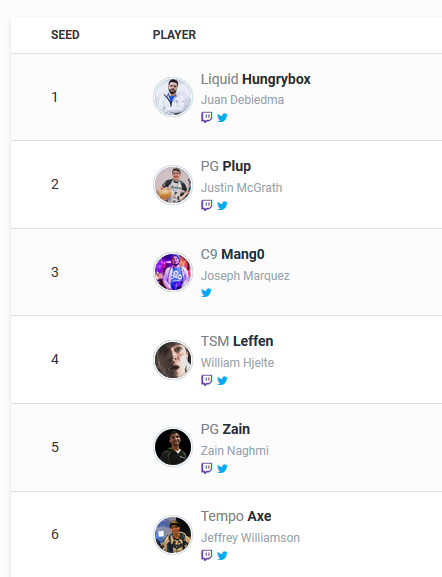Image resolution: width=442 pixels, height=577 pixels.
Task: Click the SEED column header
Action: click(65, 35)
